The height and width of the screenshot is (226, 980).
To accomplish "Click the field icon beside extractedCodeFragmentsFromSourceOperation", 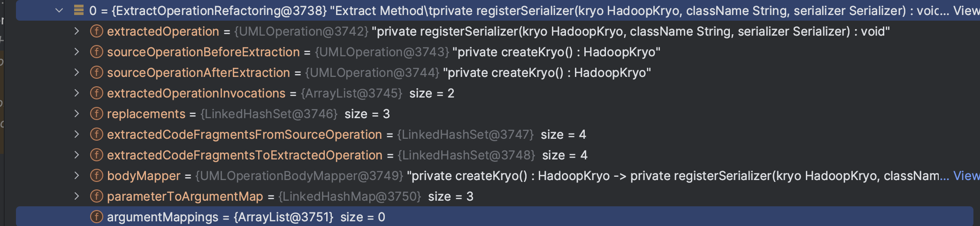I will pyautogui.click(x=97, y=135).
